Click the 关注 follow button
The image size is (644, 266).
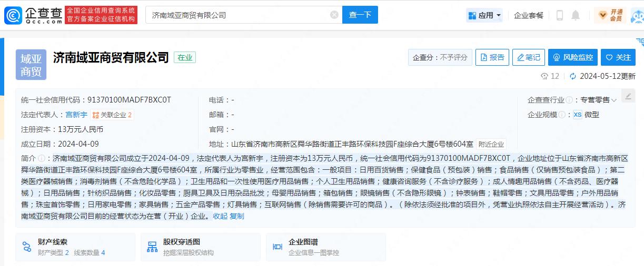pos(618,57)
